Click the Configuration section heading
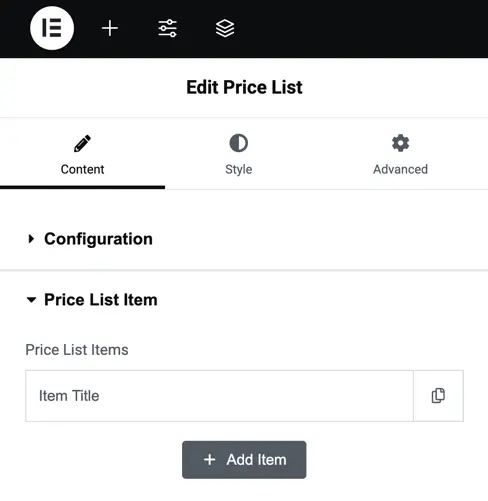The width and height of the screenshot is (488, 501). tap(98, 239)
